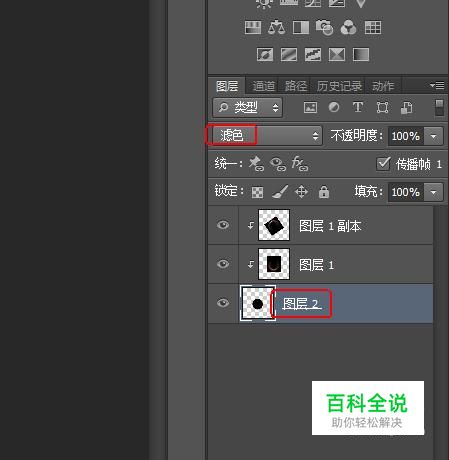This screenshot has width=449, height=460.
Task: Open the Layers panel flyout menu
Action: [x=437, y=86]
